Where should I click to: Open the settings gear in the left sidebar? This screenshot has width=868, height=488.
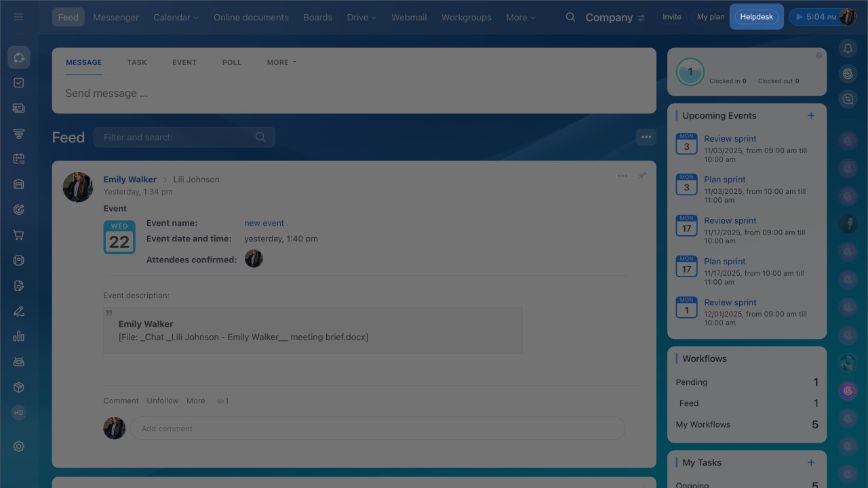pyautogui.click(x=18, y=446)
